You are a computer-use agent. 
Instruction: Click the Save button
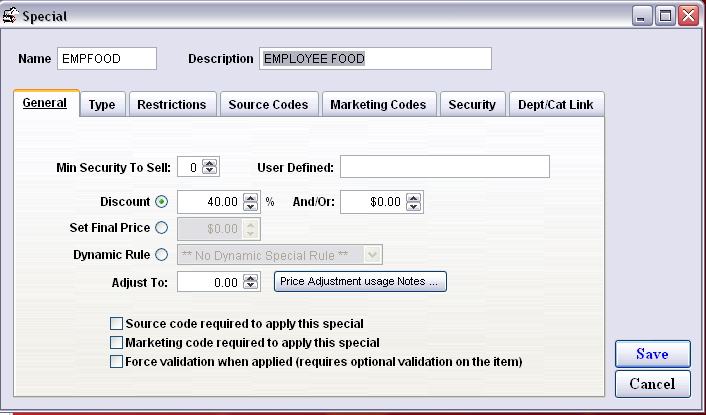point(652,354)
